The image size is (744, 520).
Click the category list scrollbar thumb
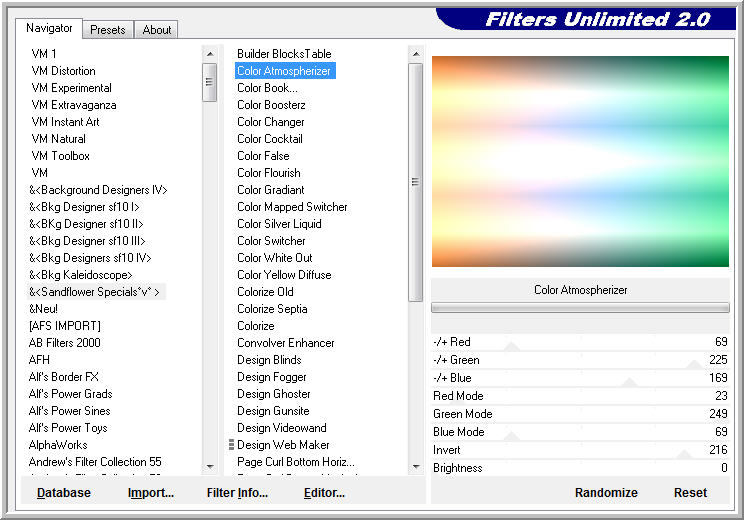pos(210,82)
